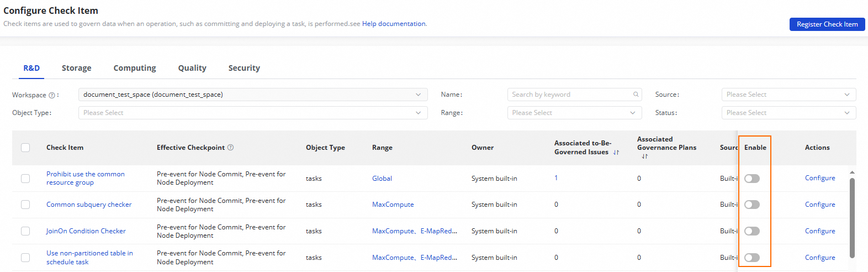This screenshot has height=272, width=868.
Task: Click the Object Type column header
Action: tap(325, 148)
